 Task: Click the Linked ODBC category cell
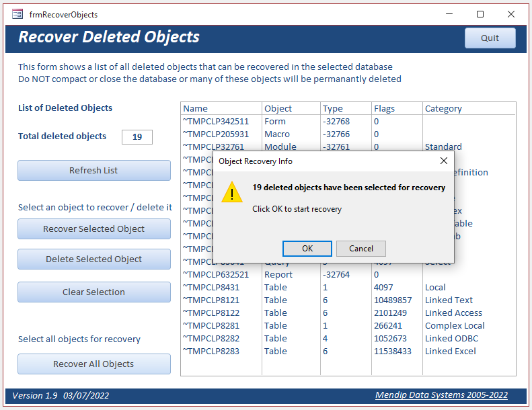451,339
